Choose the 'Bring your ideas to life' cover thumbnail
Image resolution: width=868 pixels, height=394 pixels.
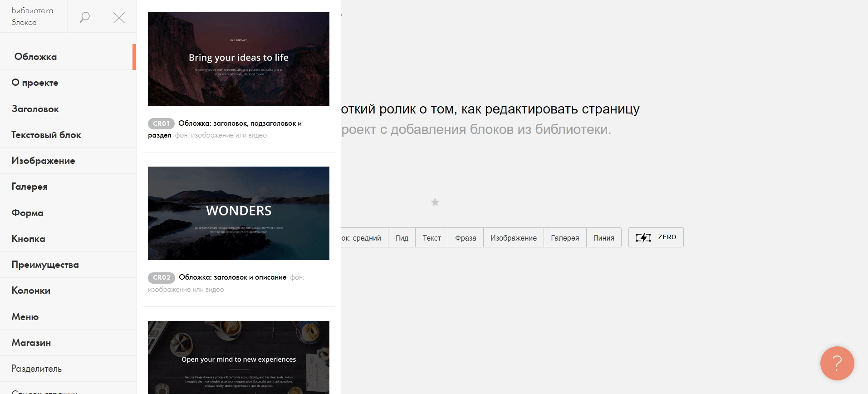pos(239,59)
